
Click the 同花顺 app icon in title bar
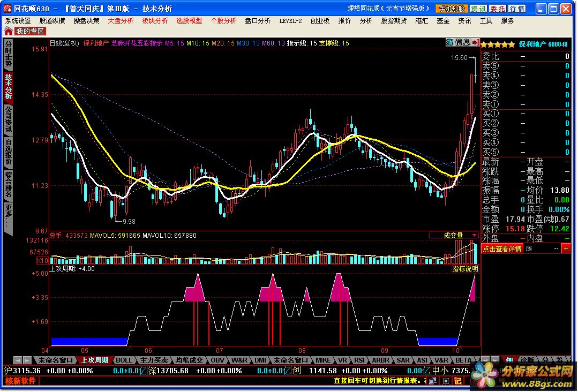[7, 9]
